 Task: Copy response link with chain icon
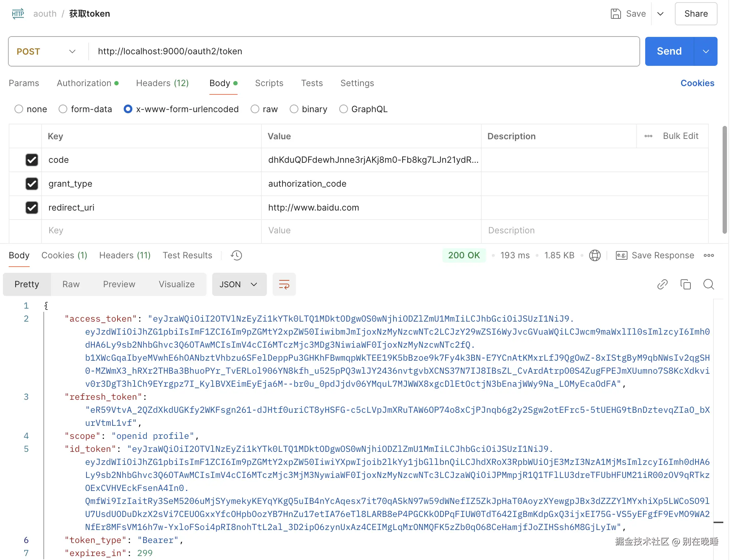click(x=662, y=284)
